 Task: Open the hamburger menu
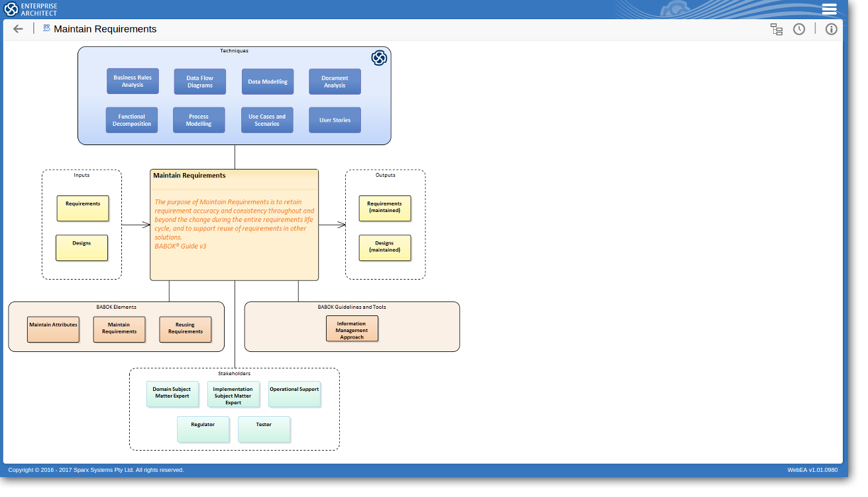[829, 9]
